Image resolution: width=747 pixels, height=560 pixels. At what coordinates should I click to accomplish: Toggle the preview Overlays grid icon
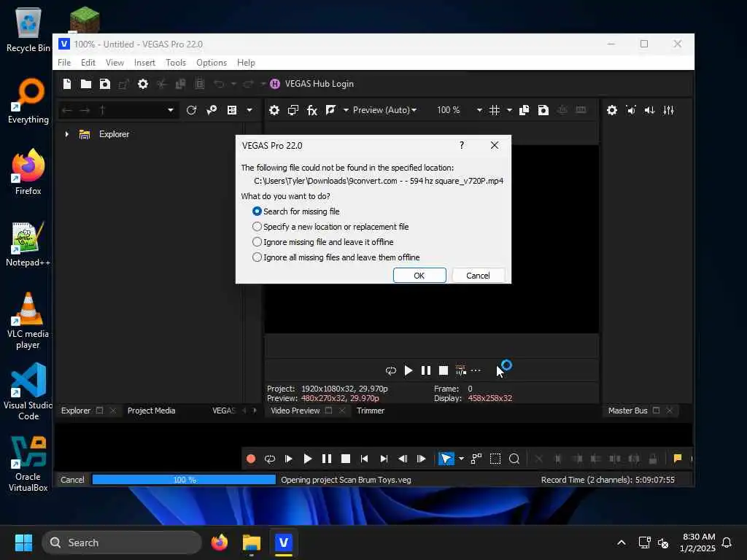495,111
